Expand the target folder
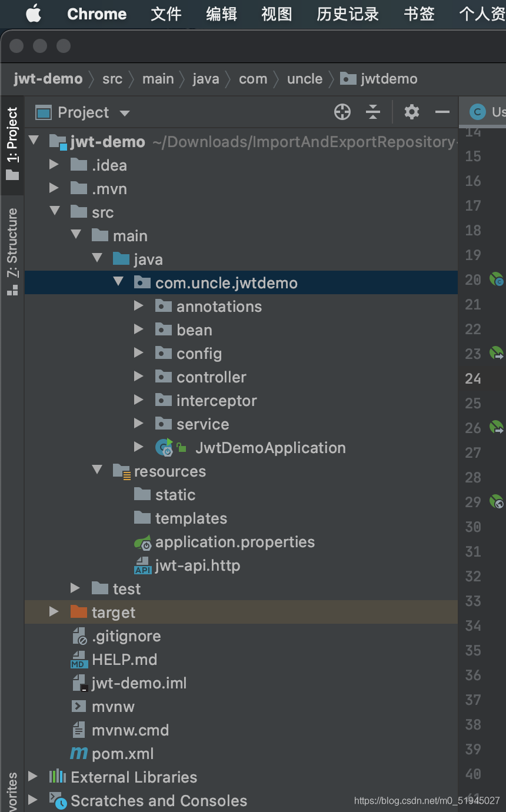This screenshot has height=812, width=506. 54,613
